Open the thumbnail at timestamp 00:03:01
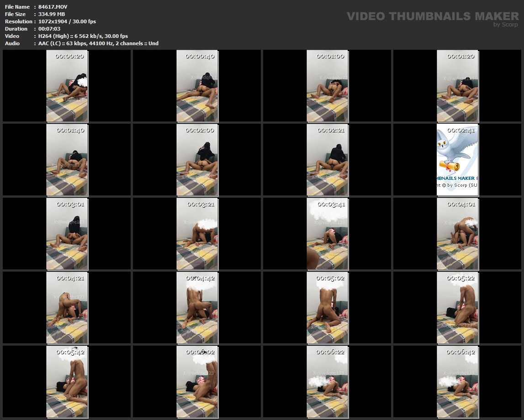524x420 pixels. tap(67, 234)
